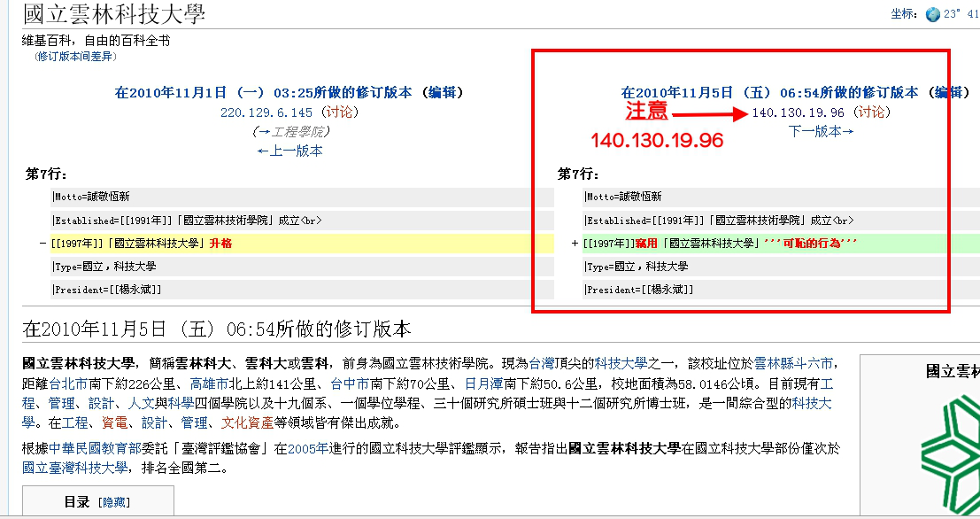Open the 高雄市 link
The image size is (980, 519).
pyautogui.click(x=209, y=383)
